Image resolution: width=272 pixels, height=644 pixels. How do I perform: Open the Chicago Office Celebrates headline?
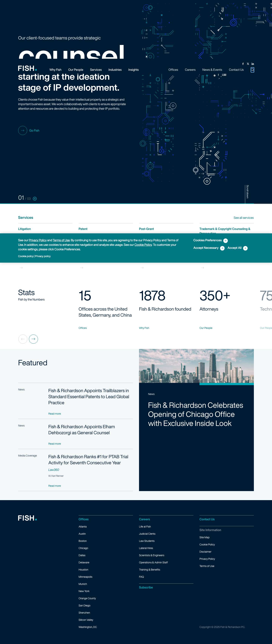click(x=195, y=414)
